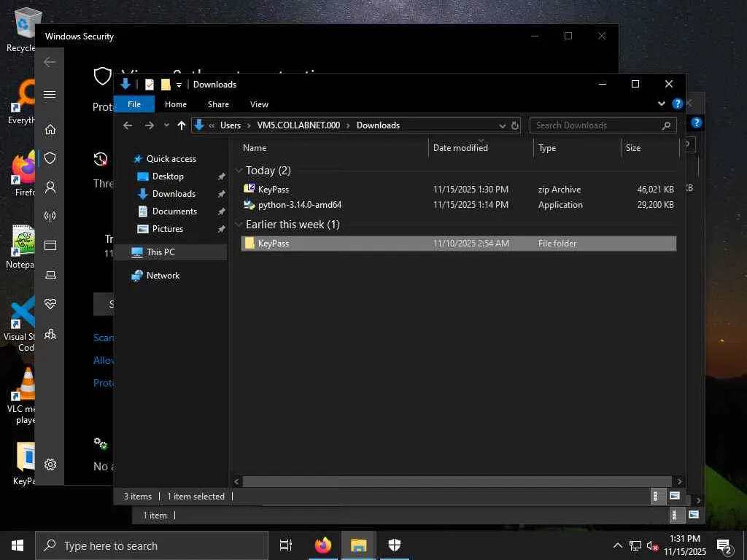The width and height of the screenshot is (747, 560).
Task: Open the Windows Start menu
Action: click(x=18, y=545)
